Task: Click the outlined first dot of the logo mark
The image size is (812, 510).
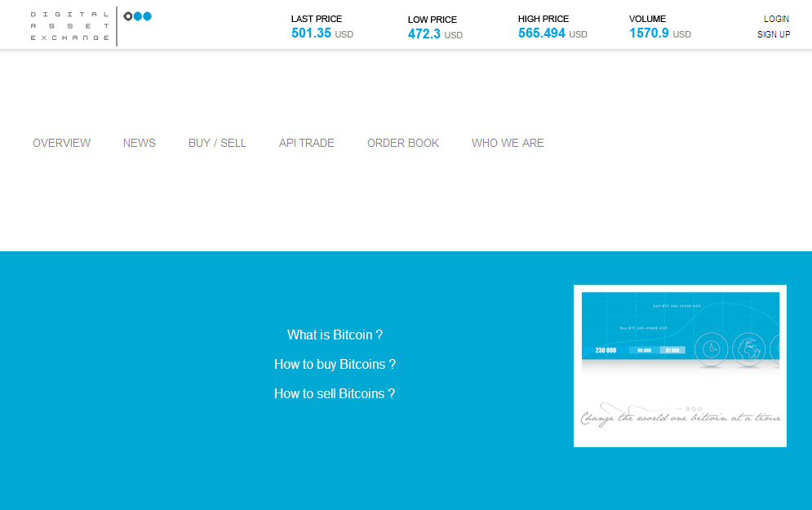Action: coord(128,16)
